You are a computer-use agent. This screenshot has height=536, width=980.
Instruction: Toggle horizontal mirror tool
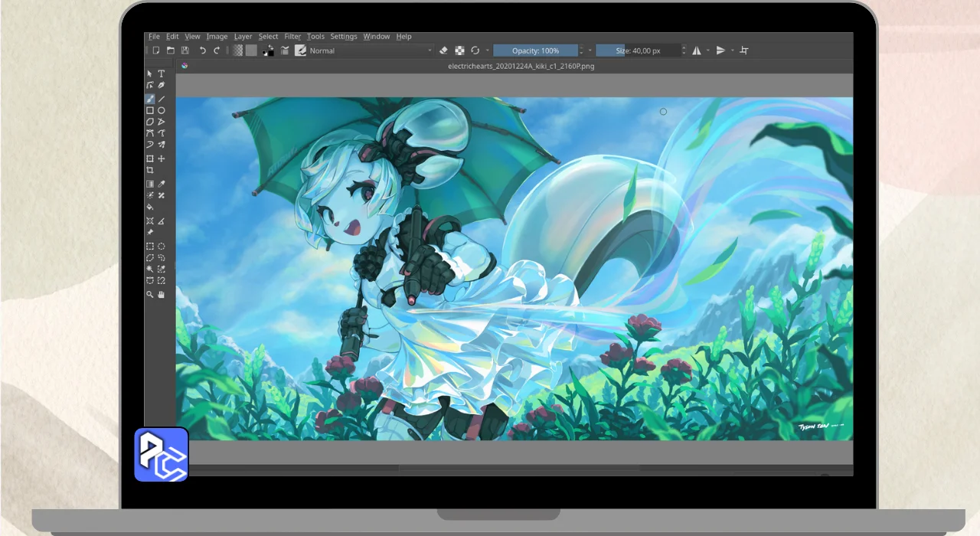[697, 51]
